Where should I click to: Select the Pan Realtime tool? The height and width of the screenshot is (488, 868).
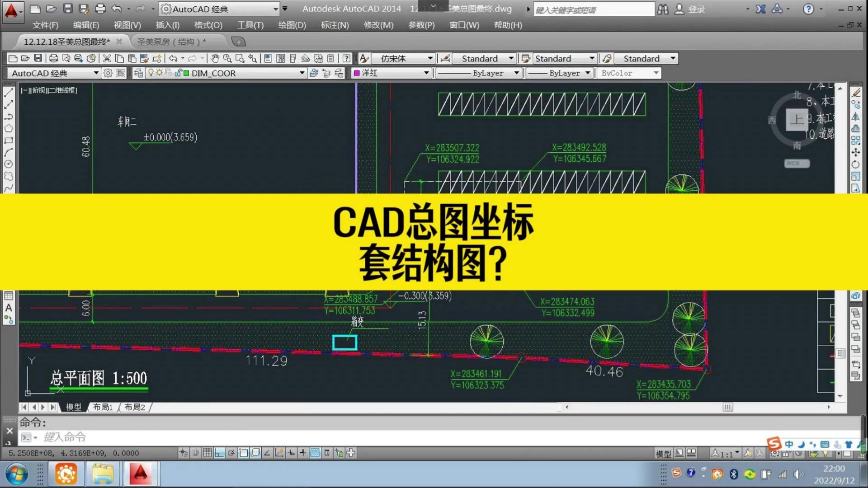pyautogui.click(x=215, y=59)
